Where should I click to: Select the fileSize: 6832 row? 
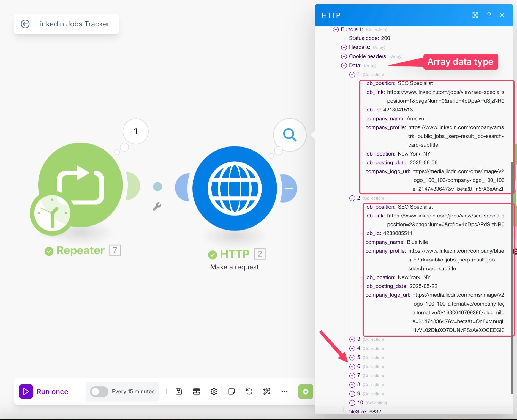[x=365, y=411]
